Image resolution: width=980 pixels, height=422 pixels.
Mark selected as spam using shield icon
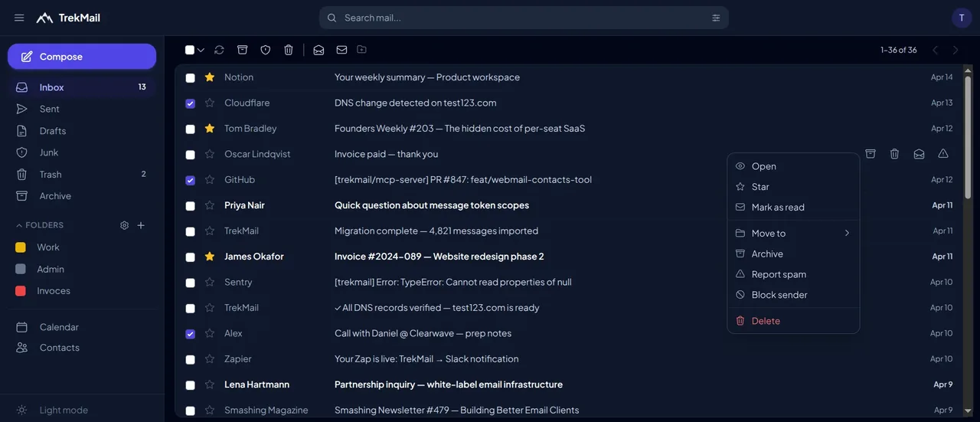click(x=266, y=50)
